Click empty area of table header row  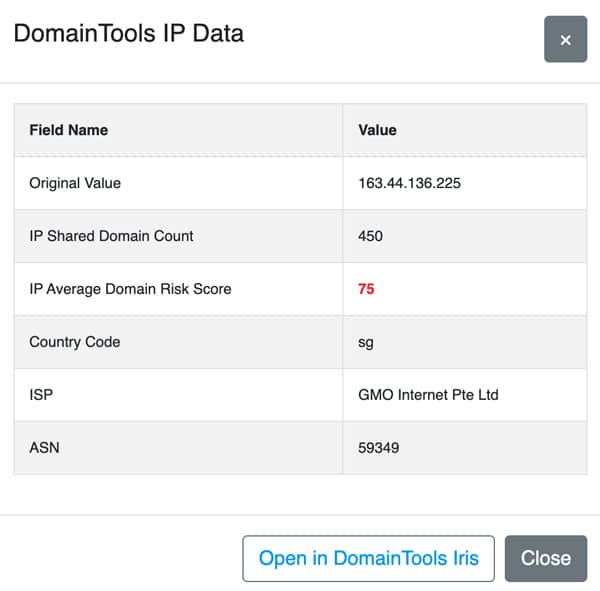(490, 130)
